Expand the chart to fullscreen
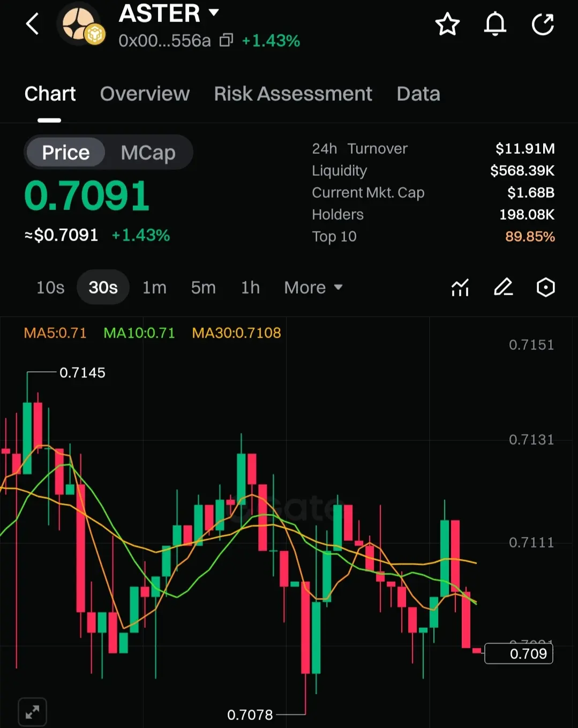This screenshot has width=578, height=728. tap(33, 712)
